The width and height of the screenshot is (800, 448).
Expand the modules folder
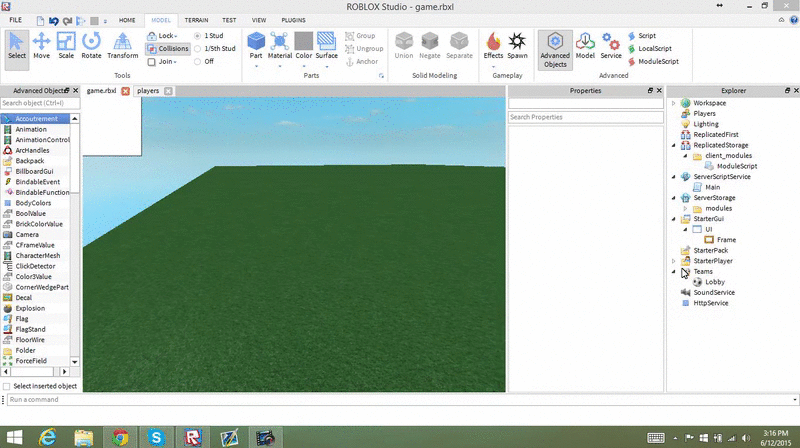pos(685,209)
